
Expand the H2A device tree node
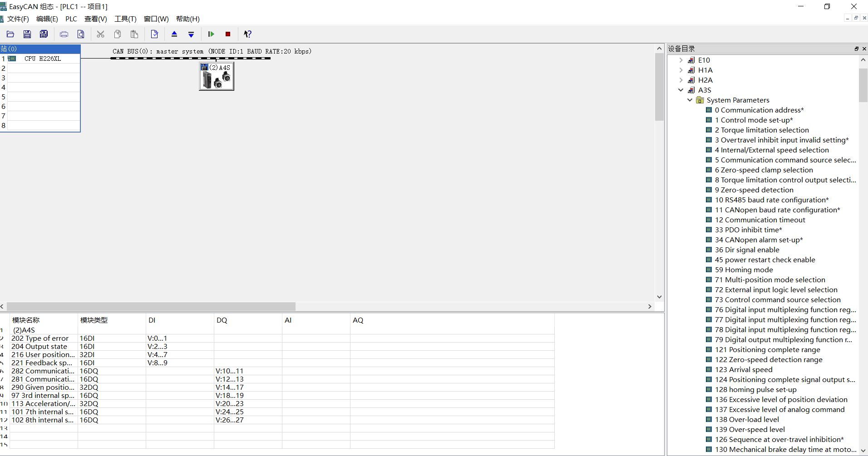(681, 80)
